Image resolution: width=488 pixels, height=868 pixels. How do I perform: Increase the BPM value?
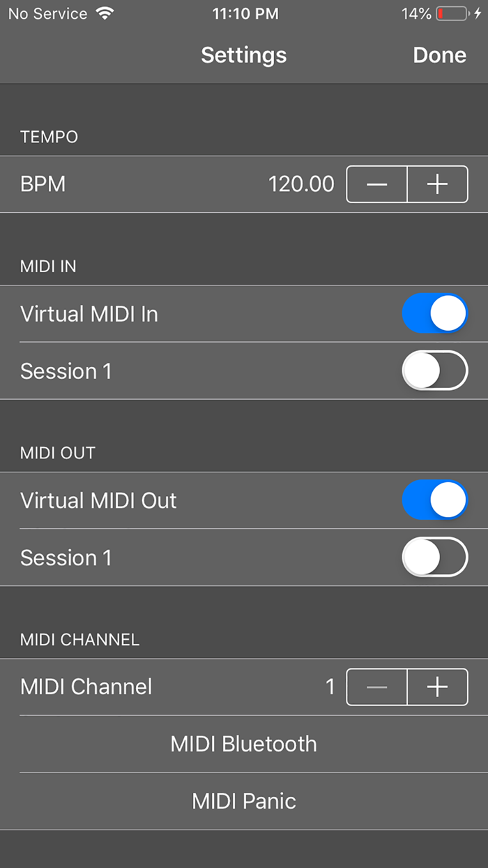(437, 184)
